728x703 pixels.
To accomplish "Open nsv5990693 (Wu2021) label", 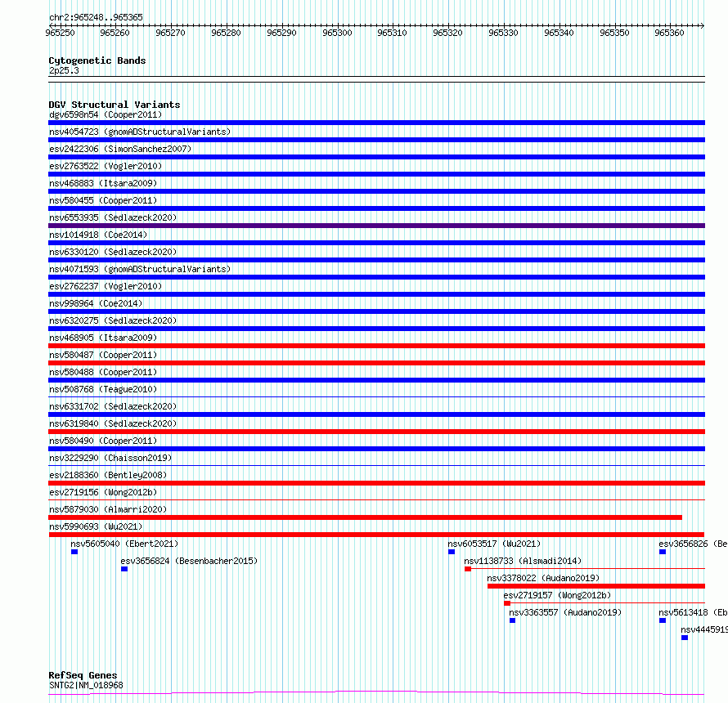I will [96, 526].
